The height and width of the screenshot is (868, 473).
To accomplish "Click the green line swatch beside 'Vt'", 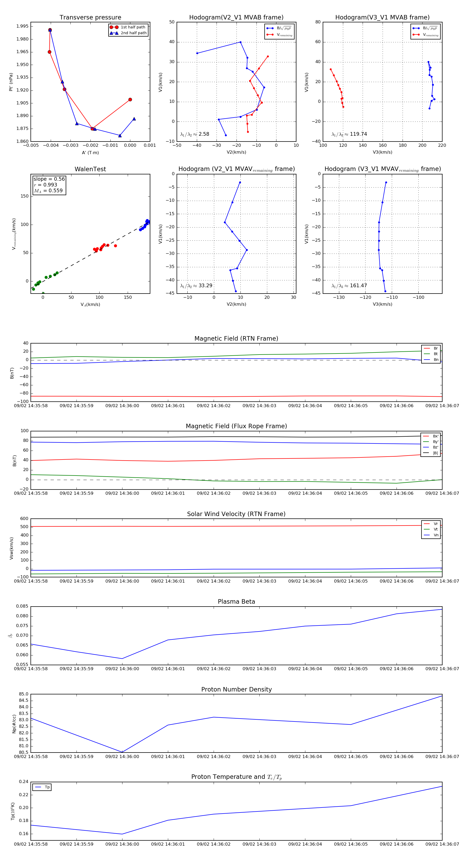I will pyautogui.click(x=427, y=529).
